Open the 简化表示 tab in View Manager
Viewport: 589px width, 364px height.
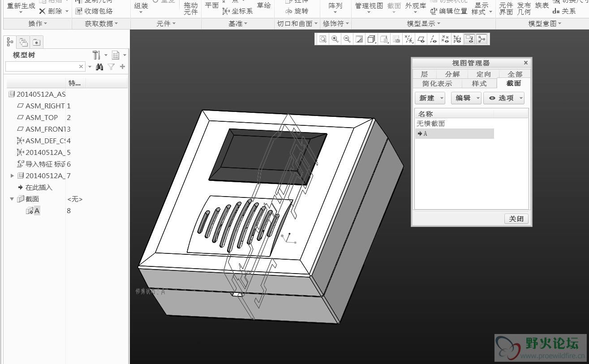coord(437,83)
